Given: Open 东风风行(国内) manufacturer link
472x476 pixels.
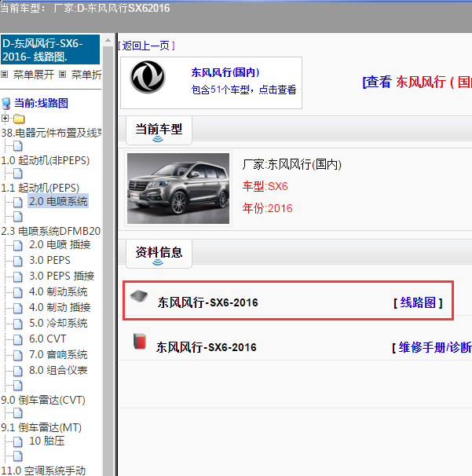Looking at the screenshot, I should [x=225, y=72].
